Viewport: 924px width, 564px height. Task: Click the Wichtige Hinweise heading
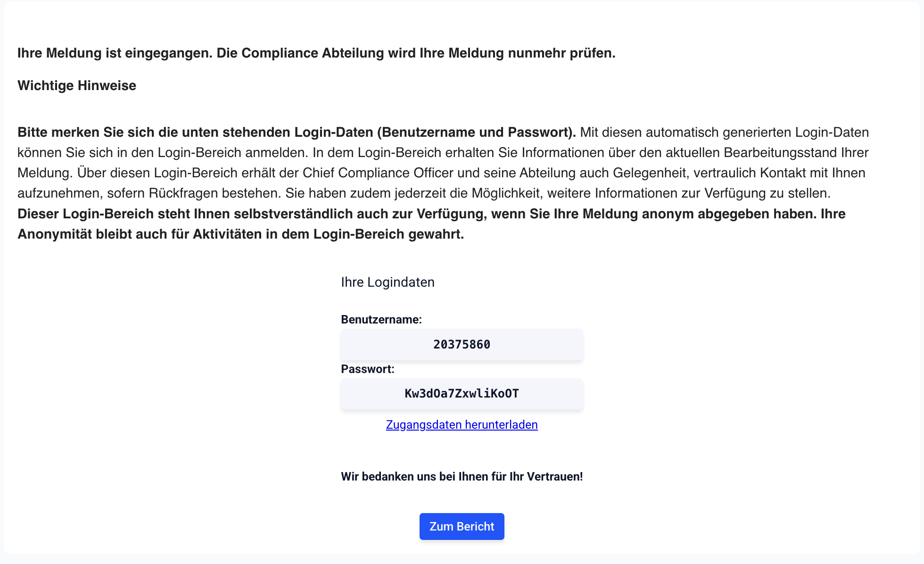click(77, 86)
